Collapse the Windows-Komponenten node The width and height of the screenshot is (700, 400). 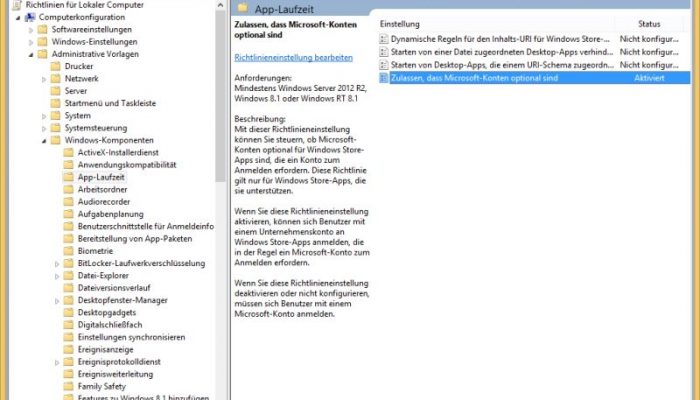coord(44,141)
